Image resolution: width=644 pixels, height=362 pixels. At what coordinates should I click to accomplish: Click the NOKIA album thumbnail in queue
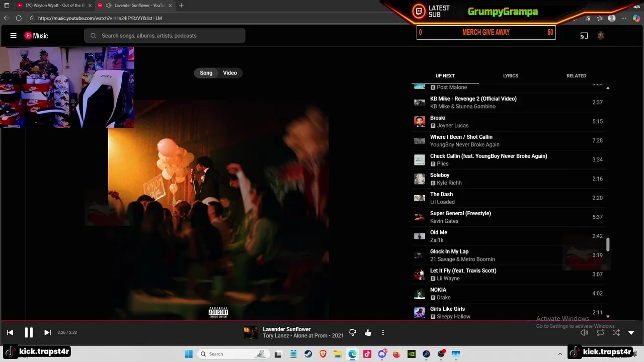click(420, 294)
